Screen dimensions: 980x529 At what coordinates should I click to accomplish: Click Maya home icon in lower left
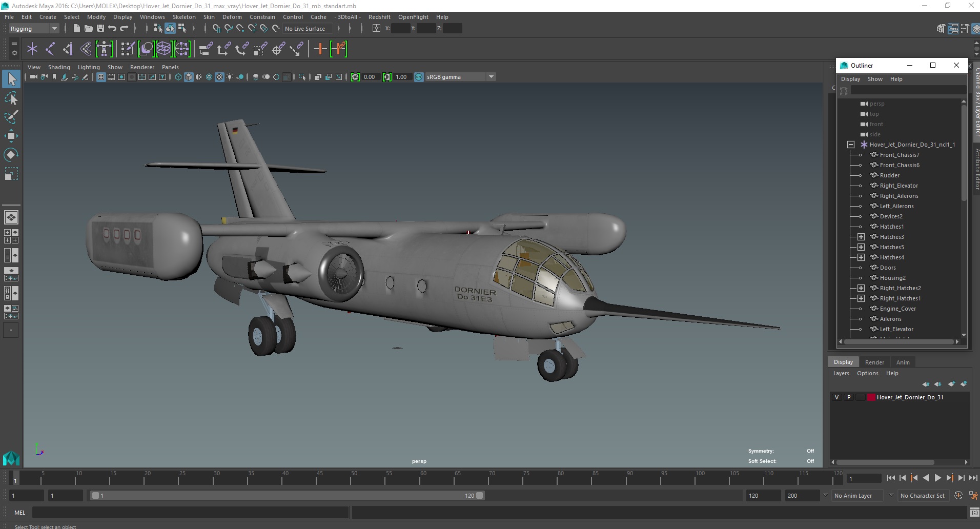(11, 458)
